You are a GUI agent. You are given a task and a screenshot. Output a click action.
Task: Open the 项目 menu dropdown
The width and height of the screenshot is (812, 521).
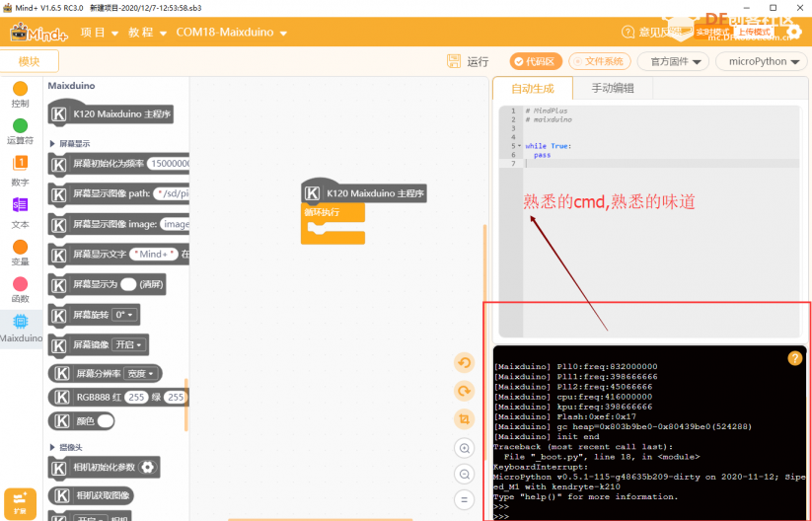[x=100, y=33]
